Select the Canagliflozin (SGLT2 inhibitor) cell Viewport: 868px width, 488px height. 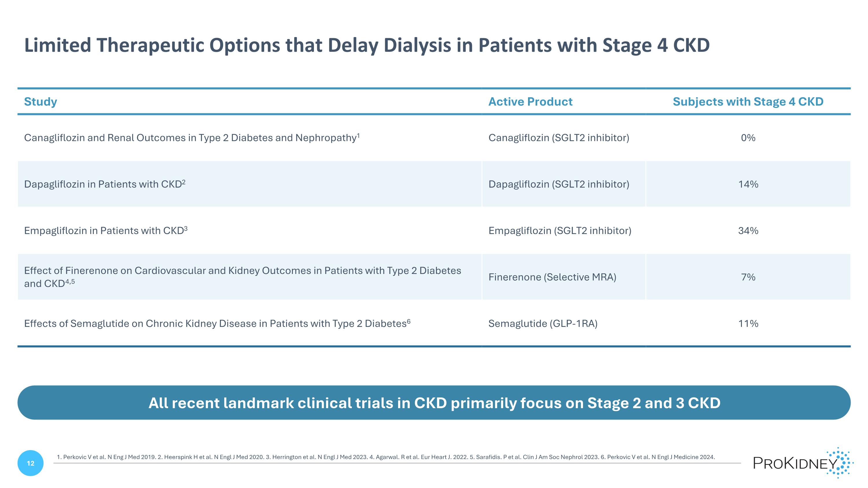point(559,138)
